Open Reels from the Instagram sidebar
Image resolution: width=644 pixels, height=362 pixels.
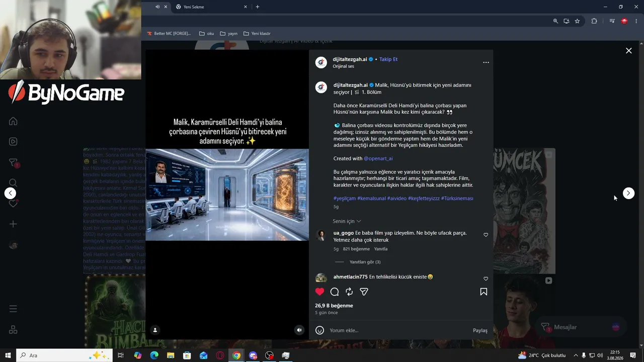click(13, 142)
